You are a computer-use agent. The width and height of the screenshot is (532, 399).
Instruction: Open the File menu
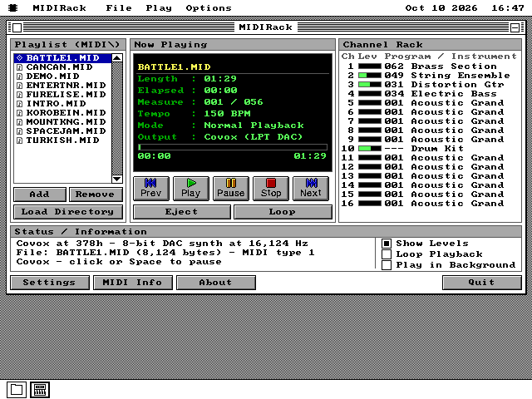tap(119, 7)
